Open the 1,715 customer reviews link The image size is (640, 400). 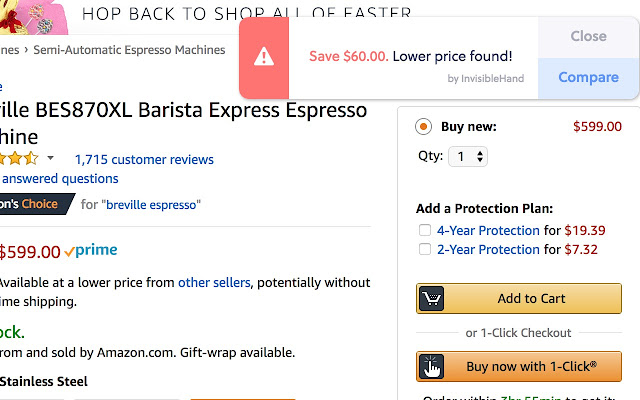(x=144, y=159)
